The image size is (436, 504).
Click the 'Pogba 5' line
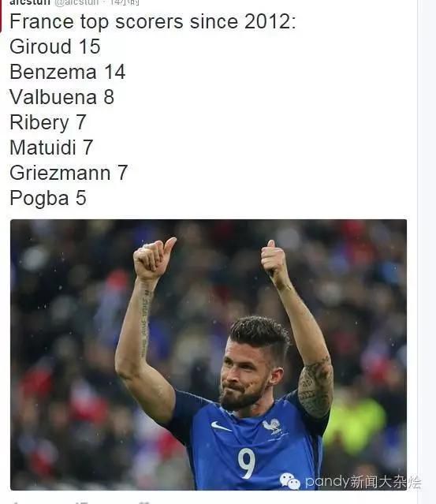(x=48, y=198)
